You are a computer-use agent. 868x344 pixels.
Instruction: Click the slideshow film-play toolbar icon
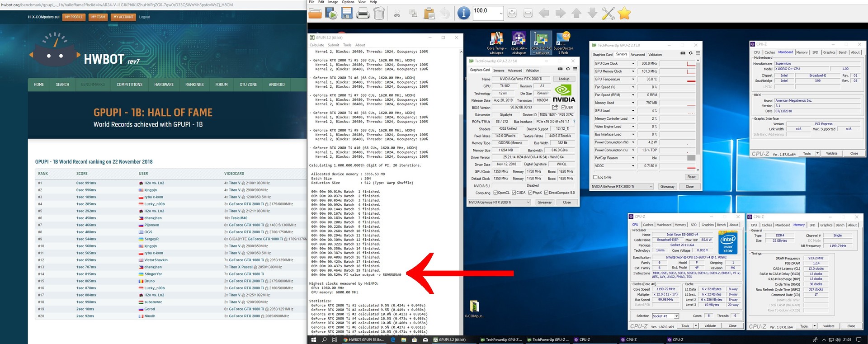click(x=331, y=14)
